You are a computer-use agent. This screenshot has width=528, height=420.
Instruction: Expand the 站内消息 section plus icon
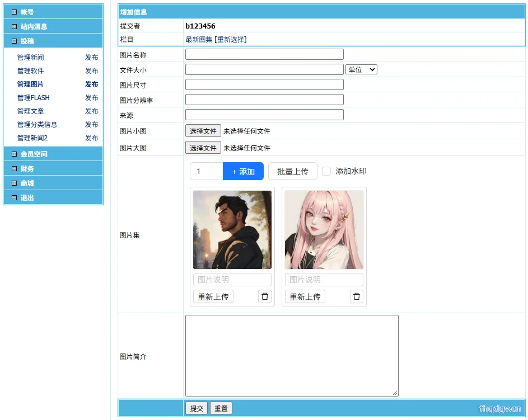[14, 27]
